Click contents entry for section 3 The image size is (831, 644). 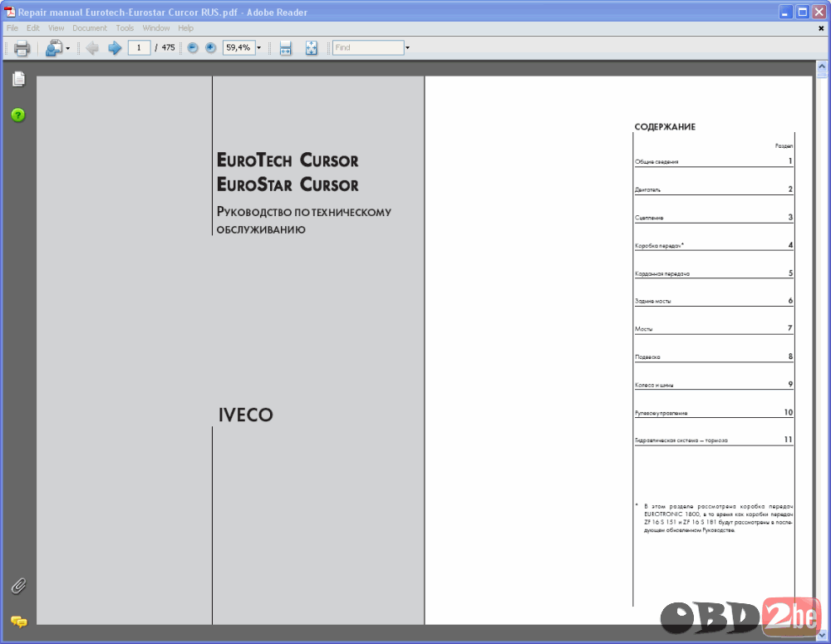(714, 218)
